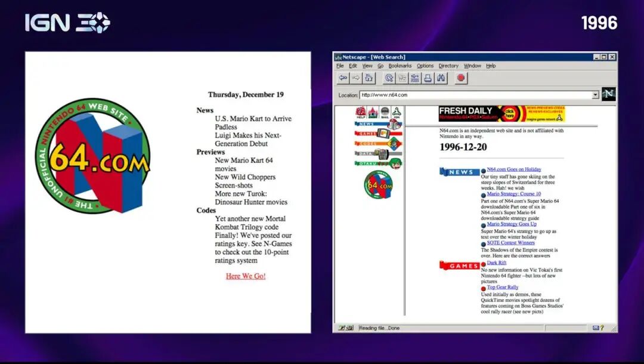The image size is (644, 364).
Task: Open the File menu
Action: click(x=340, y=66)
